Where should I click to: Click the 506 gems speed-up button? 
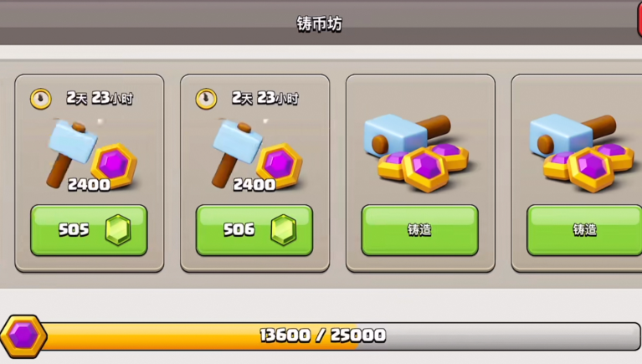click(254, 230)
